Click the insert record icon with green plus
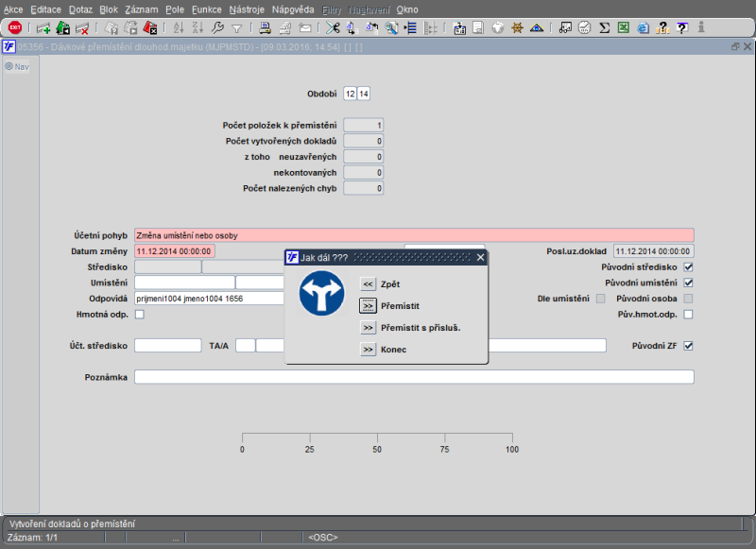 point(43,28)
